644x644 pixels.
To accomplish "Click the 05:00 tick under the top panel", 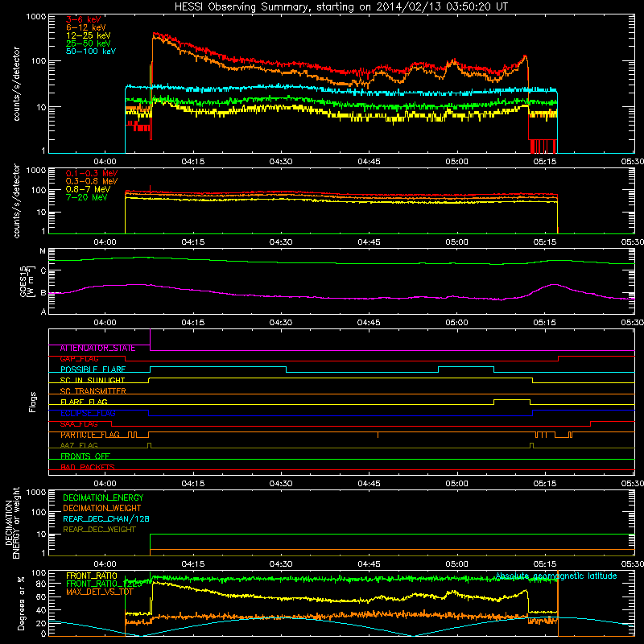I will pyautogui.click(x=456, y=162).
